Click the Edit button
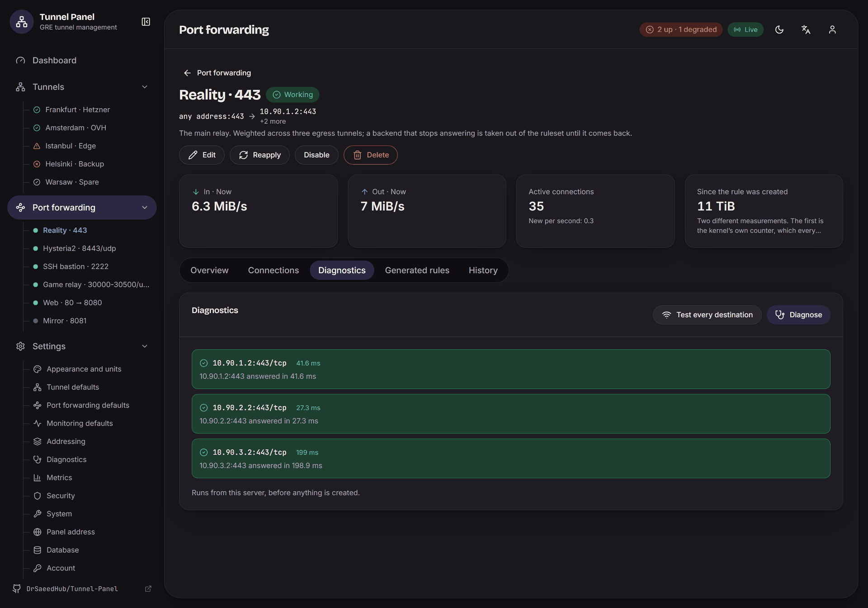868x608 pixels. (x=202, y=155)
